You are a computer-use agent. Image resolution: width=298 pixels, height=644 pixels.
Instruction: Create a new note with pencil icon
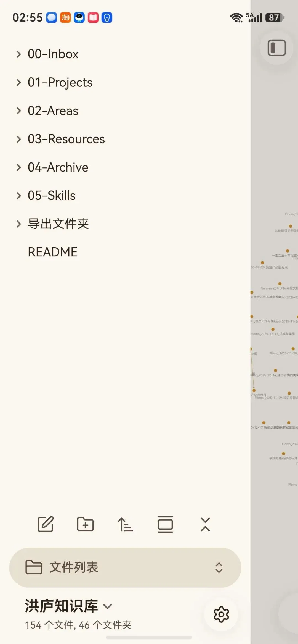(46, 524)
